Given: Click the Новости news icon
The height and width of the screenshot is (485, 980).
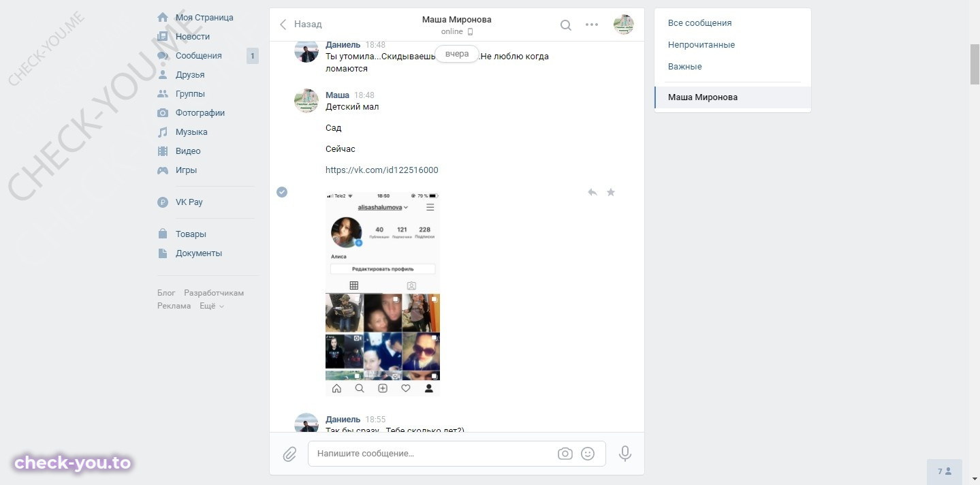Looking at the screenshot, I should (x=163, y=36).
